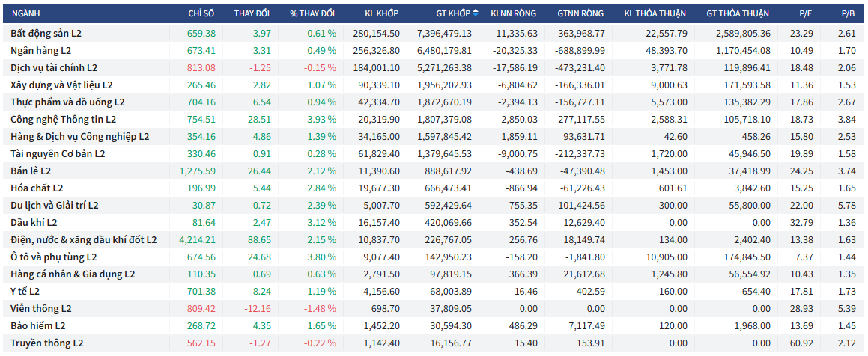This screenshot has height=356, width=868.
Task: Click the KL THỎA THUẬN header
Action: coord(655,14)
